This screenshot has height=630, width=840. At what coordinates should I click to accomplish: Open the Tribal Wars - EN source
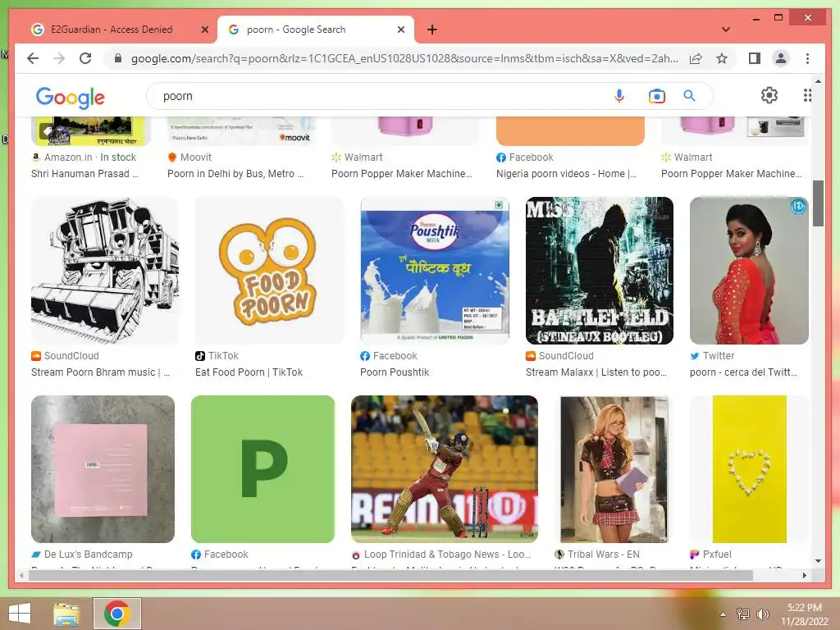(x=597, y=554)
